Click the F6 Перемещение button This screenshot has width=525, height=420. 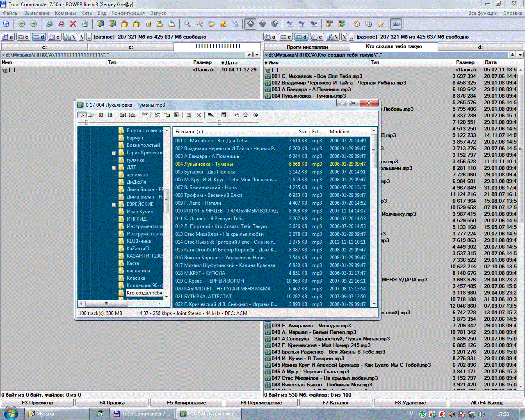point(261,403)
